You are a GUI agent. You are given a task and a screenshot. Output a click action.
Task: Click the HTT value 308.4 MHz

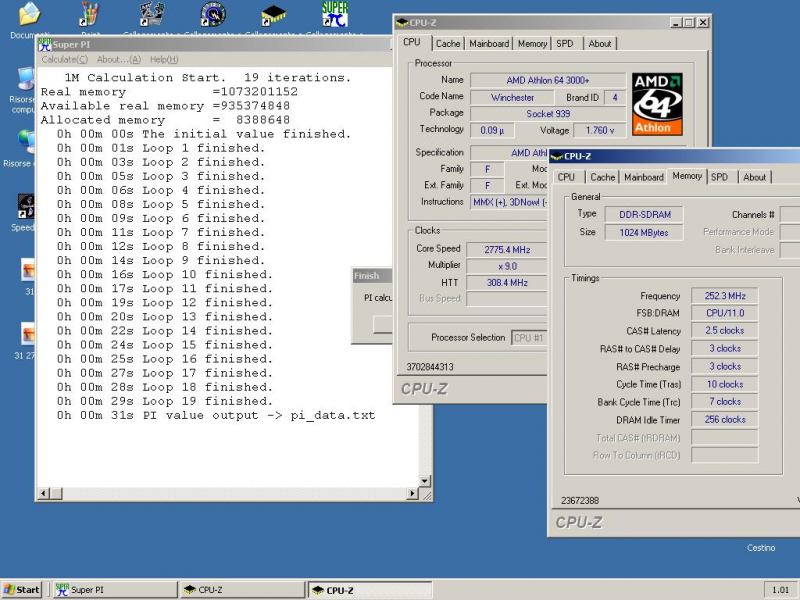click(x=507, y=283)
